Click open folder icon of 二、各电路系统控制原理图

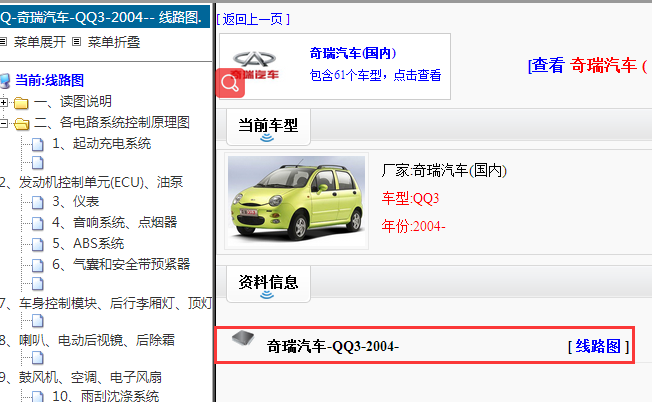click(22, 123)
